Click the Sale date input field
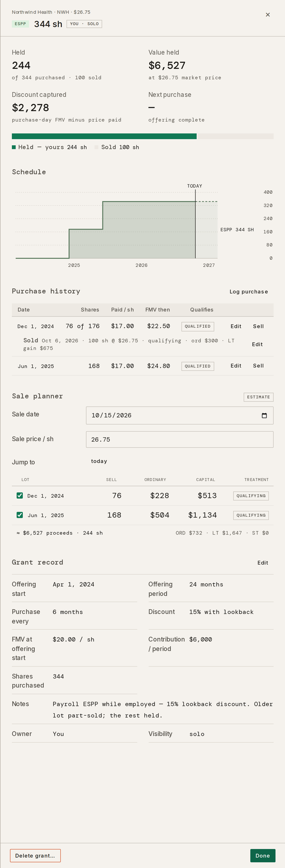The image size is (285, 868). tap(180, 415)
